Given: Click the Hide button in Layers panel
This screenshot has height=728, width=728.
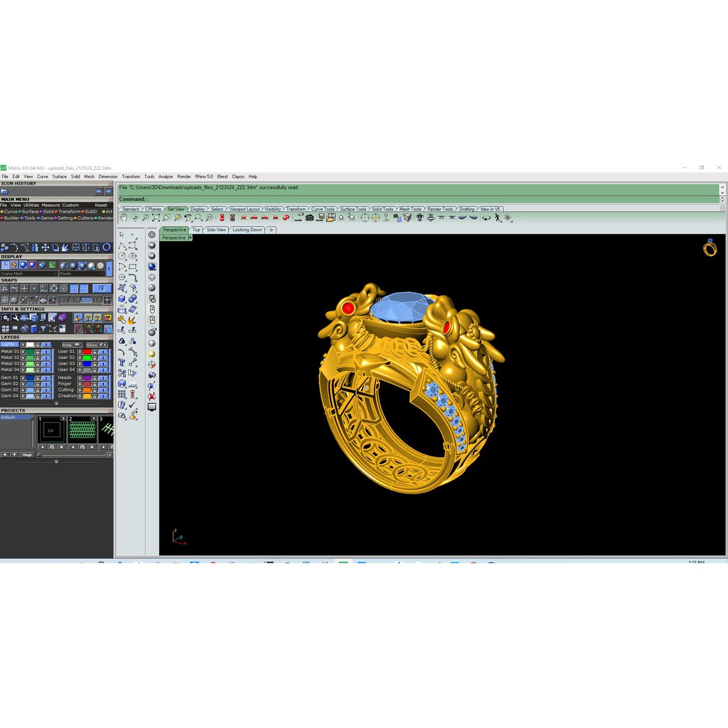Looking at the screenshot, I should tap(72, 345).
